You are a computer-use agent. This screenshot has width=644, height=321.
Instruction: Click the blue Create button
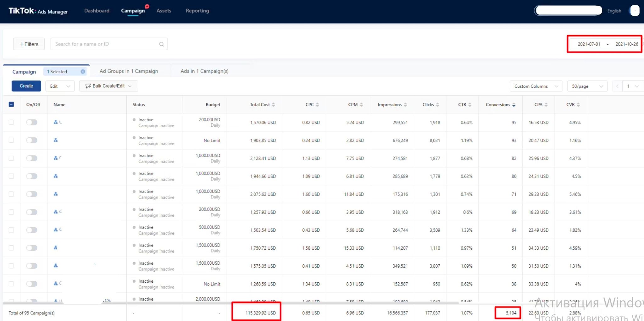coord(26,86)
